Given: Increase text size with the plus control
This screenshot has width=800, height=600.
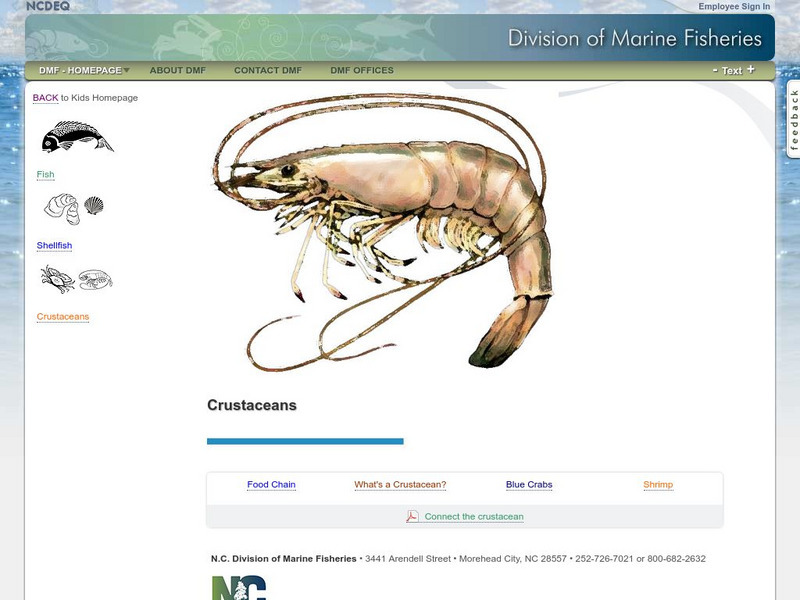Looking at the screenshot, I should [748, 70].
